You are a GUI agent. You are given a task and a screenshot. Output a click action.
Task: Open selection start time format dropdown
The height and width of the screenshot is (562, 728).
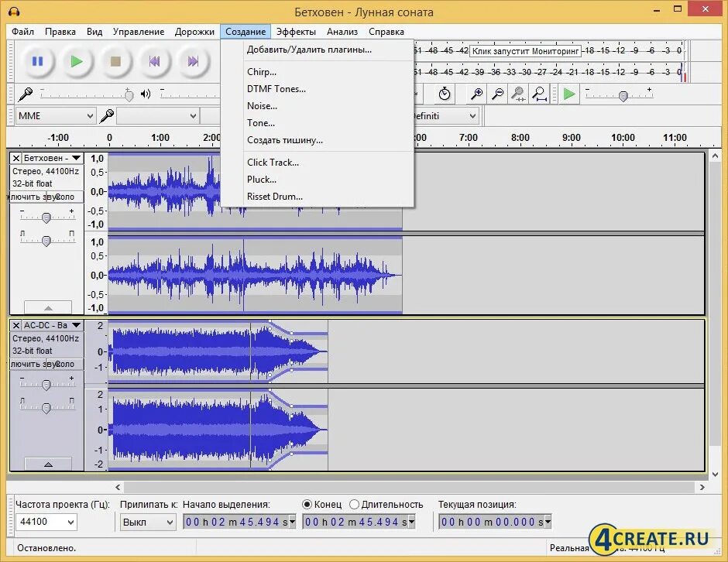(x=292, y=522)
